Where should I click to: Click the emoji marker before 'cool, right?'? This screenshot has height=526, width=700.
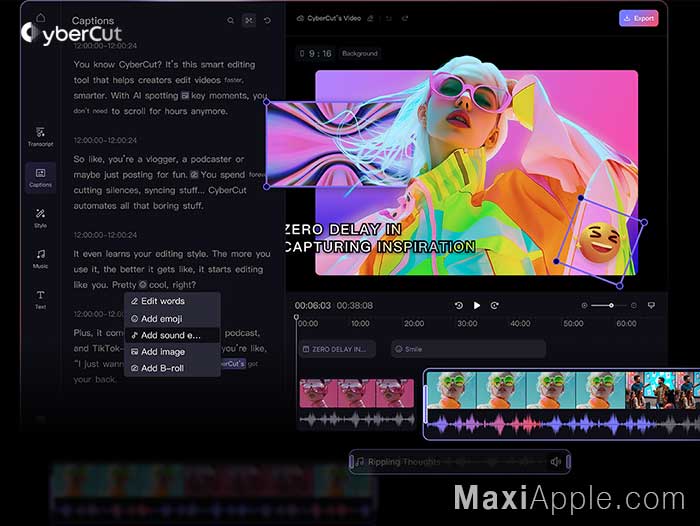tap(142, 284)
